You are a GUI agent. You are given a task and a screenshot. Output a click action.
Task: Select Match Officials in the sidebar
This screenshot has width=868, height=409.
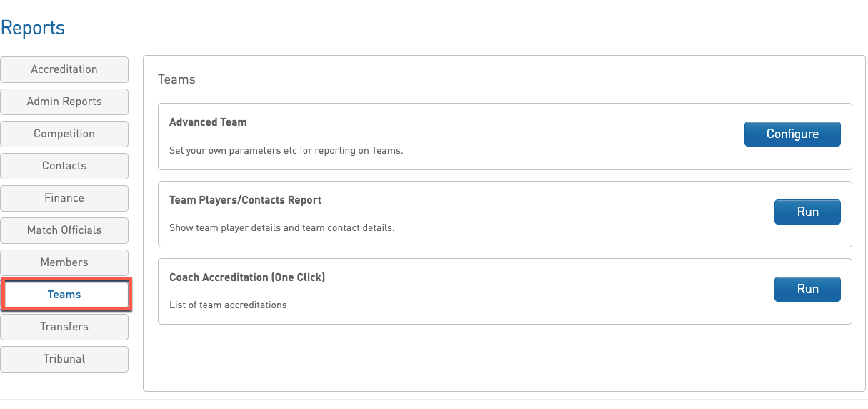[x=64, y=230]
